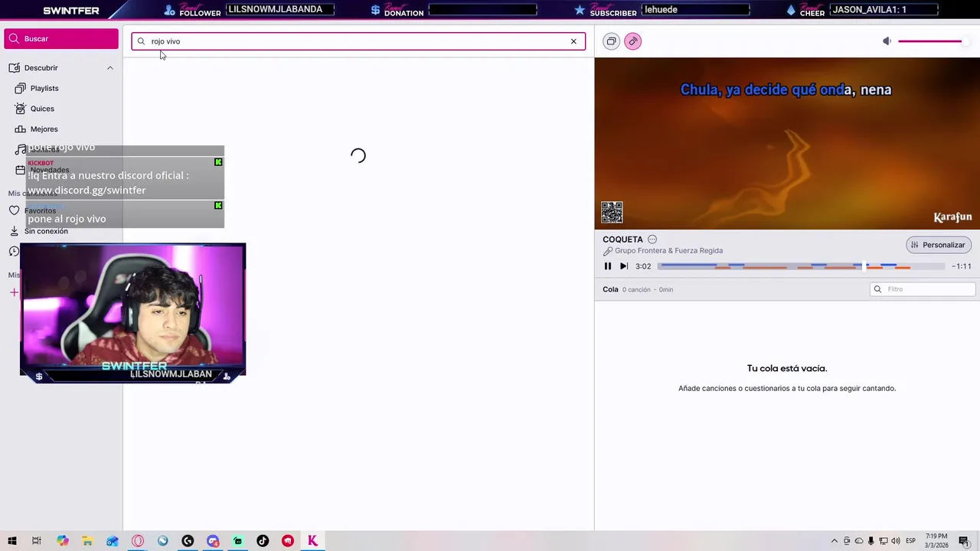
Task: Open the Logitech G taskbar icon
Action: 188,541
